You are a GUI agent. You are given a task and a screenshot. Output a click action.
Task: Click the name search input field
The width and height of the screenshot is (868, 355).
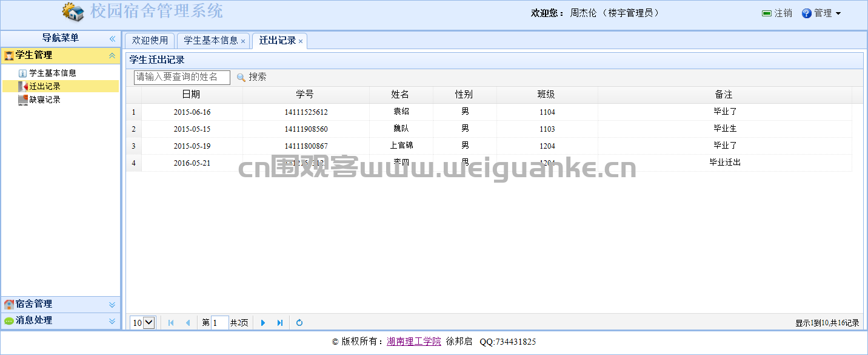[182, 77]
